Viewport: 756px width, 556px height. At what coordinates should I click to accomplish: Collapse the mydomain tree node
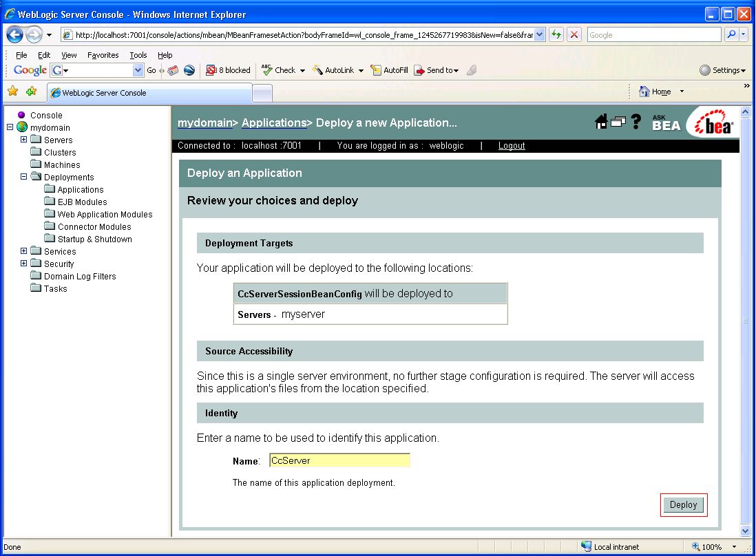click(x=10, y=127)
